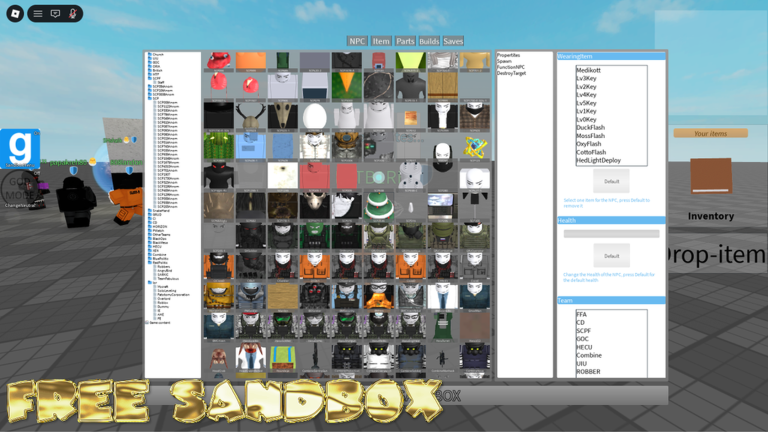Image resolution: width=768 pixels, height=432 pixels.
Task: Select the TeamFabulous tree entry
Action: (167, 278)
